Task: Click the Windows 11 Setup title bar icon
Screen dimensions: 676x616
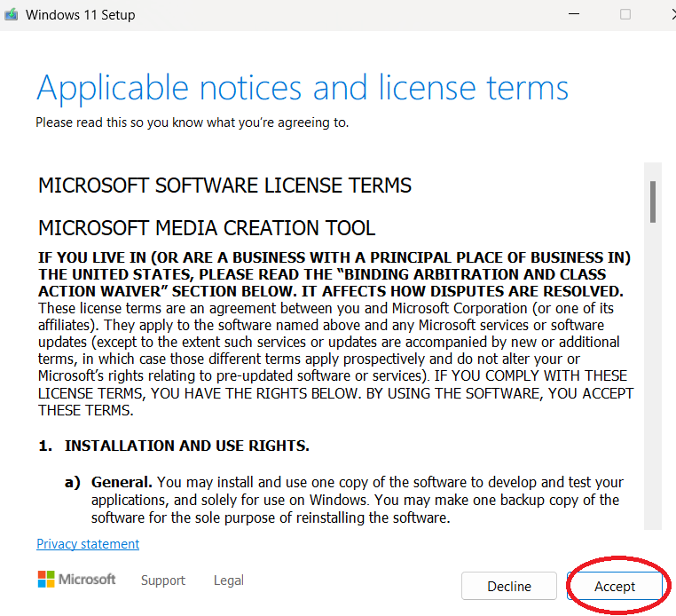Action: click(x=12, y=15)
